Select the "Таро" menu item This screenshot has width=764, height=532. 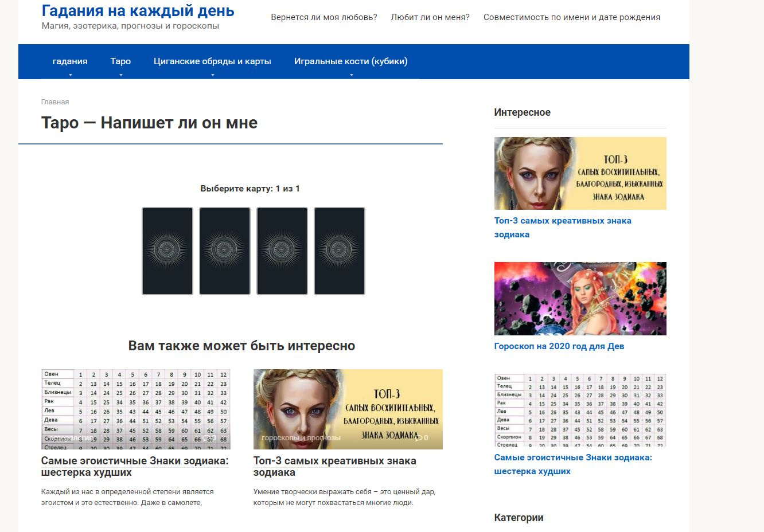point(120,61)
